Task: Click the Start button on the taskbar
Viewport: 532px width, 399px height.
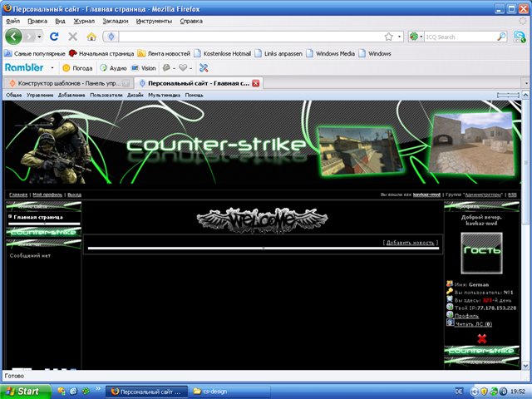Action: point(26,392)
